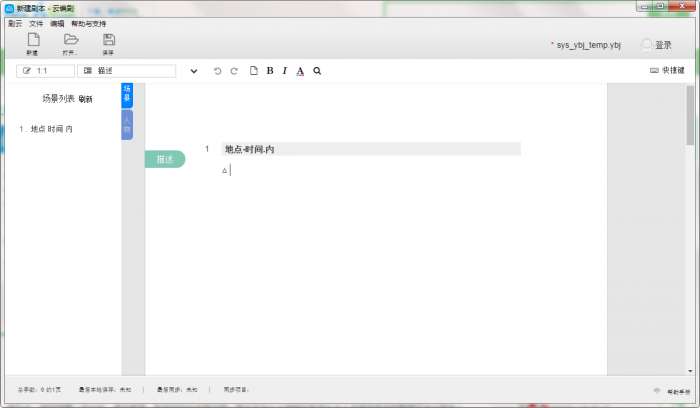700x408 pixels.
Task: Click the user avatar icon beside 登录
Action: click(x=646, y=45)
